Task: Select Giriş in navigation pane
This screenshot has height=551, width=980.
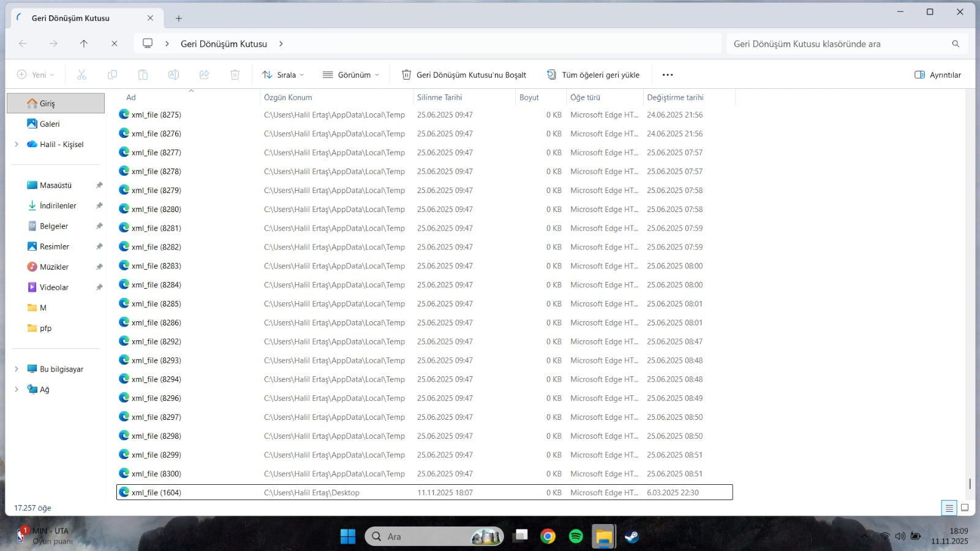Action: click(56, 104)
